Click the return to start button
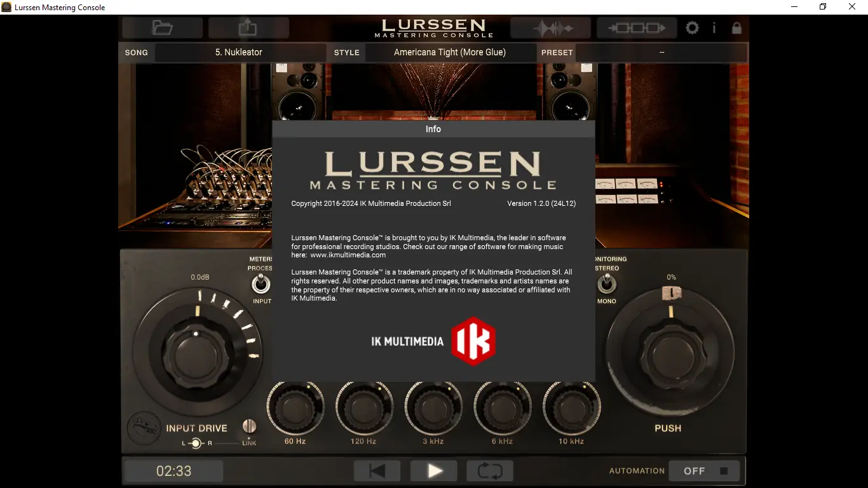 (x=377, y=471)
